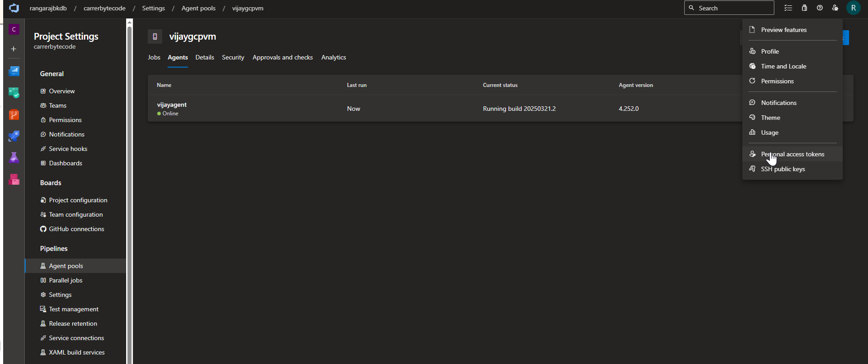Screen dimensions: 868x364
Task: Click the vijaygcpvm pool icon beside the title
Action: point(155,36)
